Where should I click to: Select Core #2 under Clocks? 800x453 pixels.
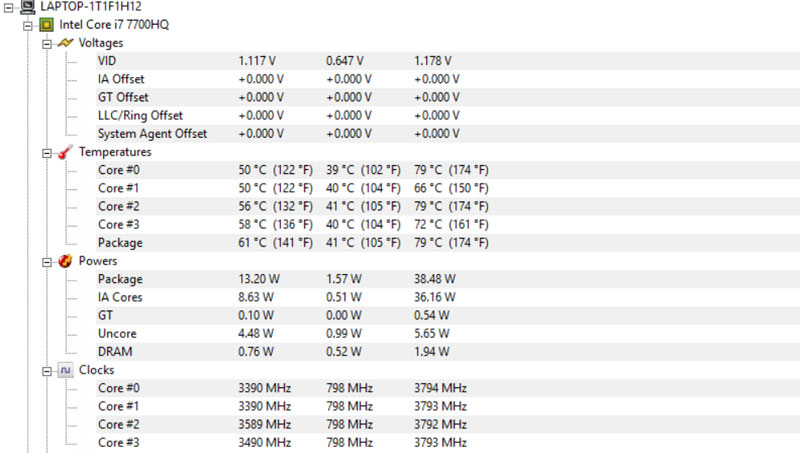[x=448, y=425]
